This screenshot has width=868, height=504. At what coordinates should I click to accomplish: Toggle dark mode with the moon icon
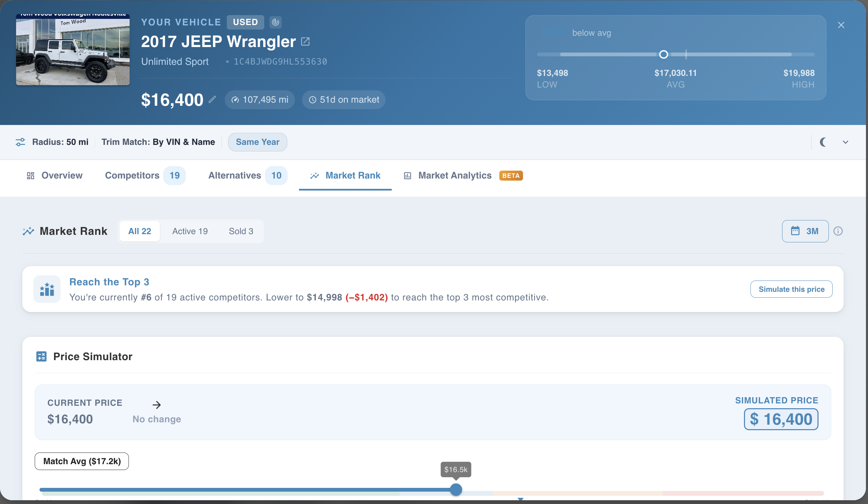coord(823,142)
